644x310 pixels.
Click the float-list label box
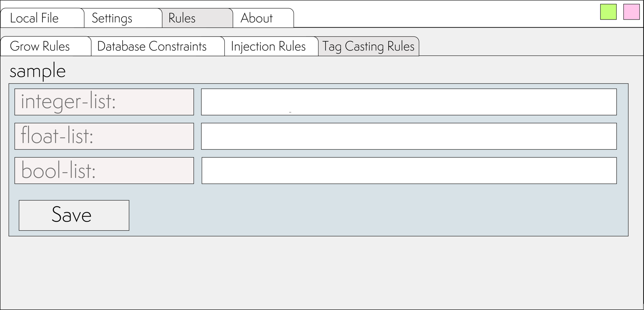[104, 136]
